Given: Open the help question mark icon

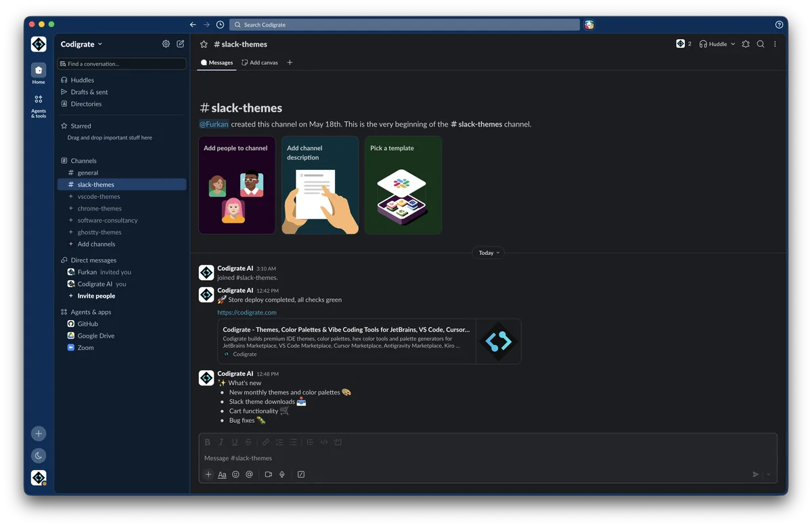Looking at the screenshot, I should [x=780, y=25].
